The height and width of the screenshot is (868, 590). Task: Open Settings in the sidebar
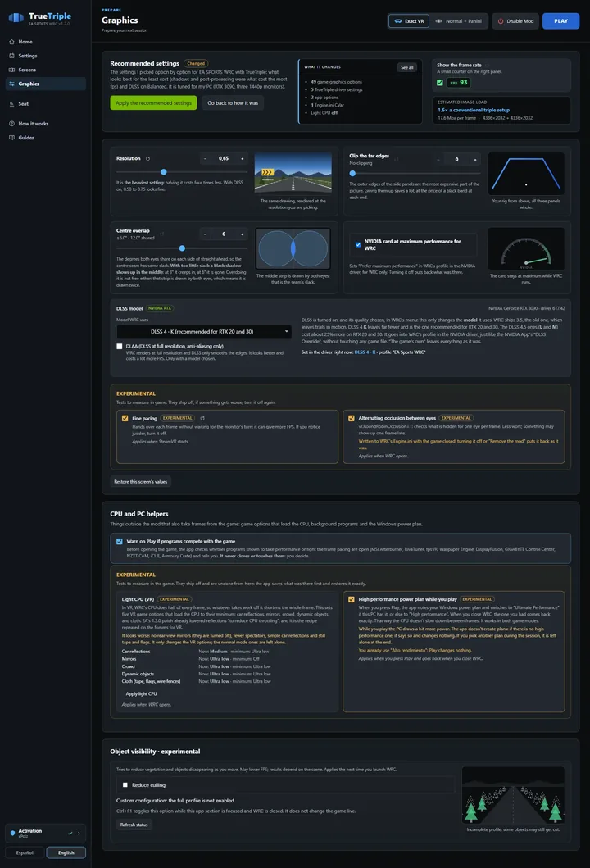pyautogui.click(x=45, y=56)
